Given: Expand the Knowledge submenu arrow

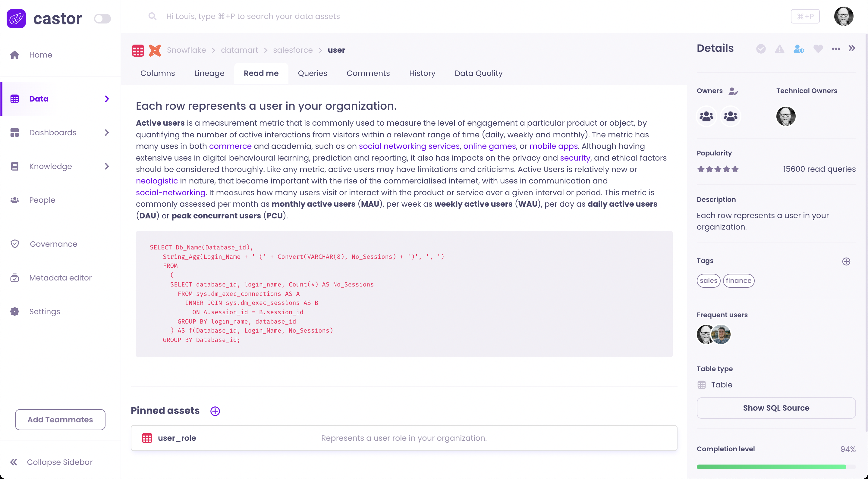Looking at the screenshot, I should [107, 166].
